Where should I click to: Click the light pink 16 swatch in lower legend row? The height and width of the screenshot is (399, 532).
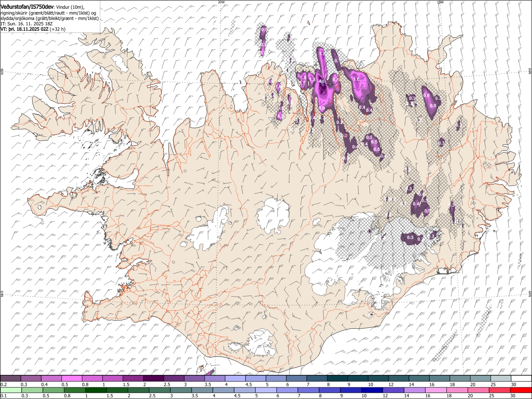click(x=436, y=390)
